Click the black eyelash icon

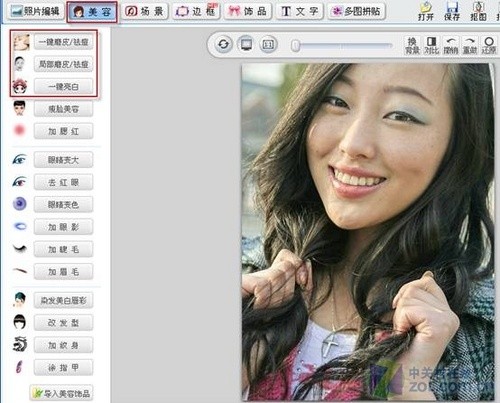click(x=20, y=248)
